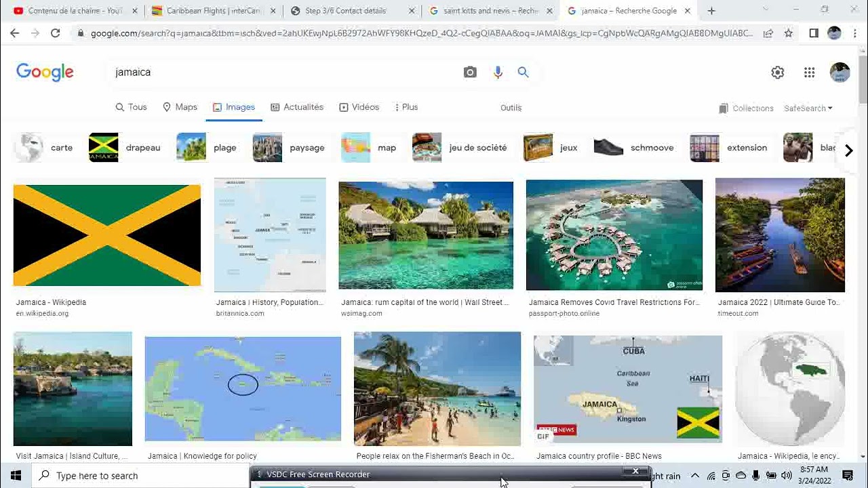Open the Britannica Jamaica map image
The width and height of the screenshot is (868, 488).
[270, 235]
